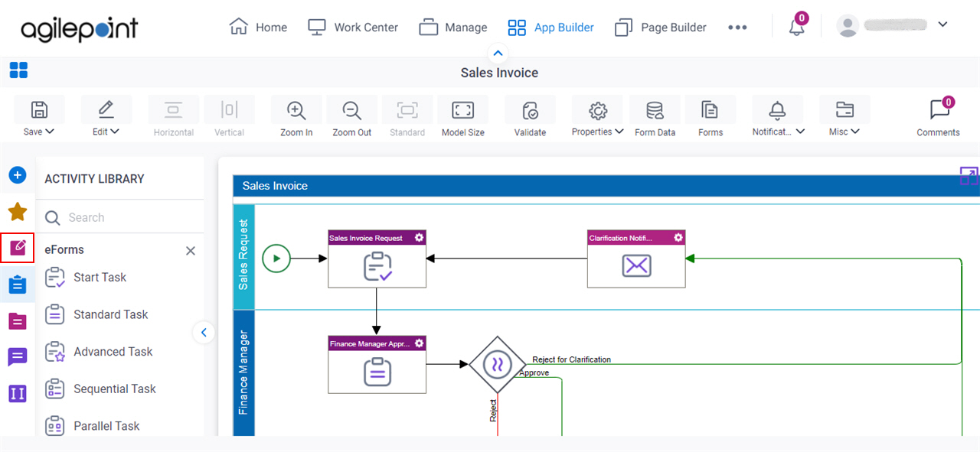Viewport: 980px width, 452px height.
Task: Open gear on Clarification Notification activity
Action: pyautogui.click(x=678, y=238)
